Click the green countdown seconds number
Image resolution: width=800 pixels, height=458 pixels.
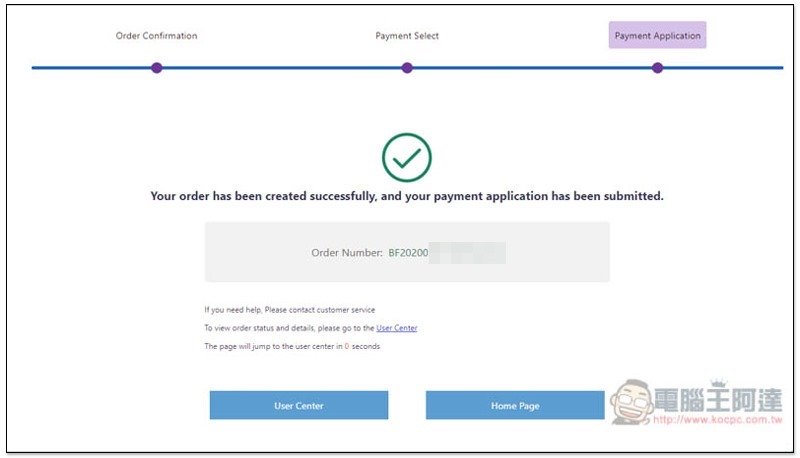(346, 347)
